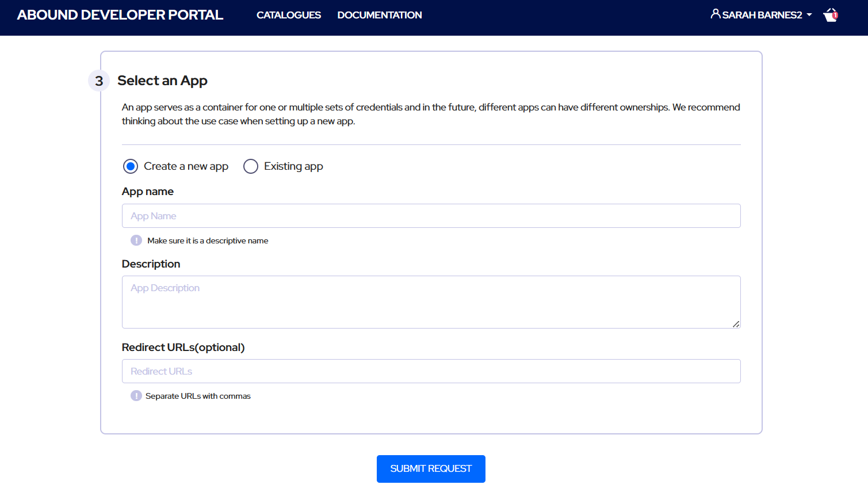Click the Abound Developer Portal title link
Image resolution: width=868 pixels, height=496 pixels.
pos(120,15)
